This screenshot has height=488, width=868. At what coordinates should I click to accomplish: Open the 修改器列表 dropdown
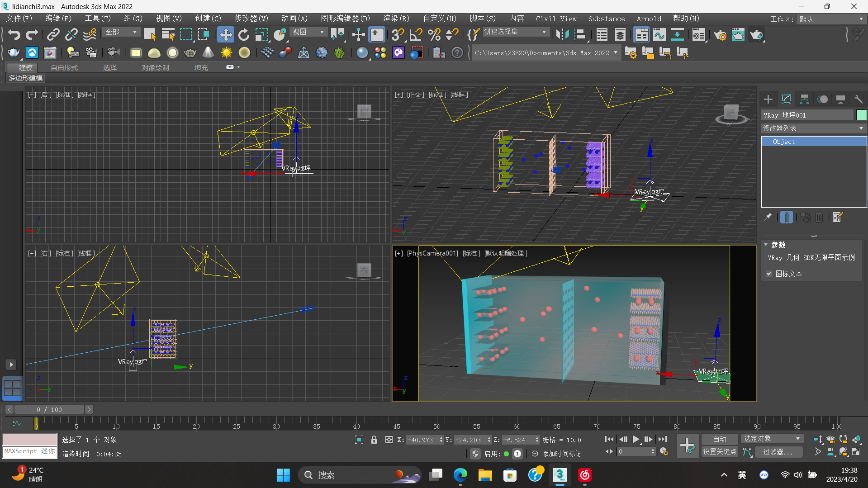point(814,128)
